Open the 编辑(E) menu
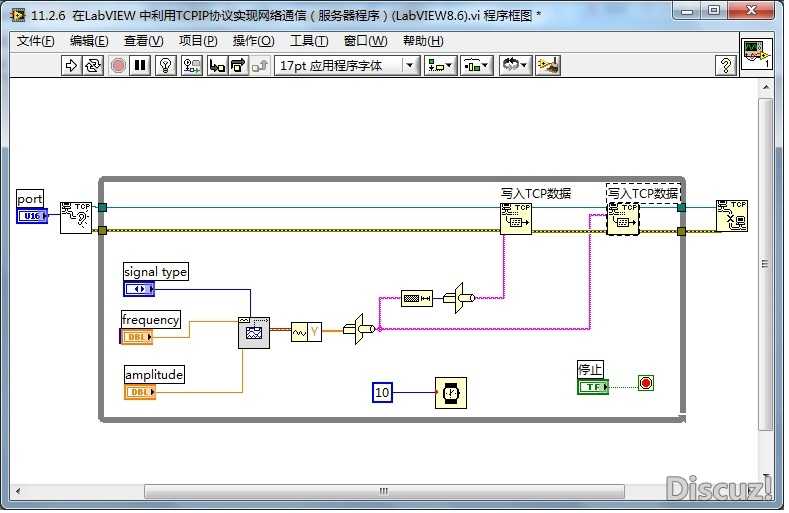The width and height of the screenshot is (789, 513). tap(89, 41)
